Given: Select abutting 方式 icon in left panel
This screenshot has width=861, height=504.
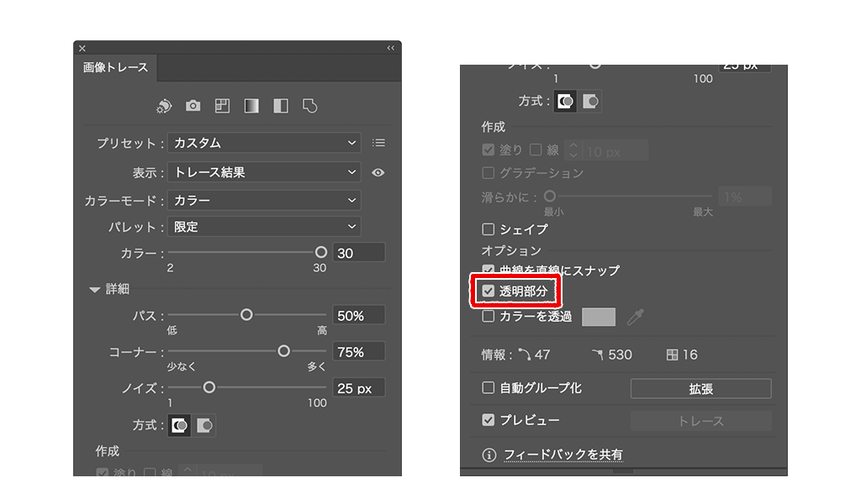Looking at the screenshot, I should 180,426.
